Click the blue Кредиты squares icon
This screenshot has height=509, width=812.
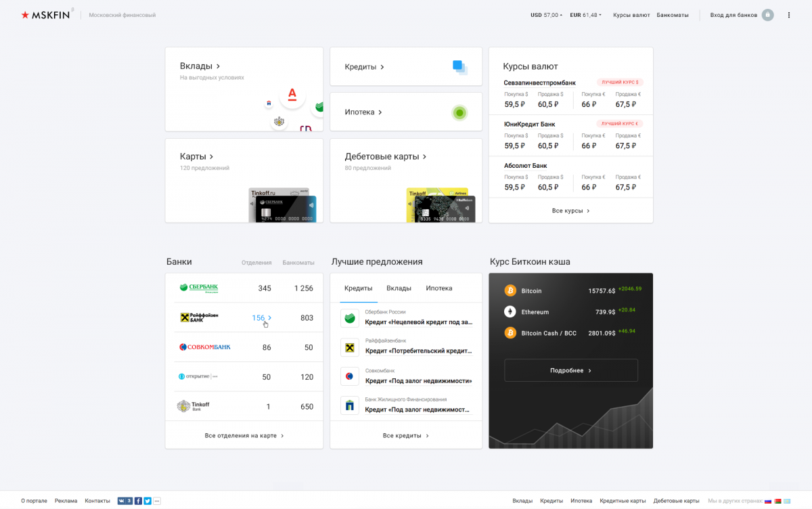(x=460, y=67)
